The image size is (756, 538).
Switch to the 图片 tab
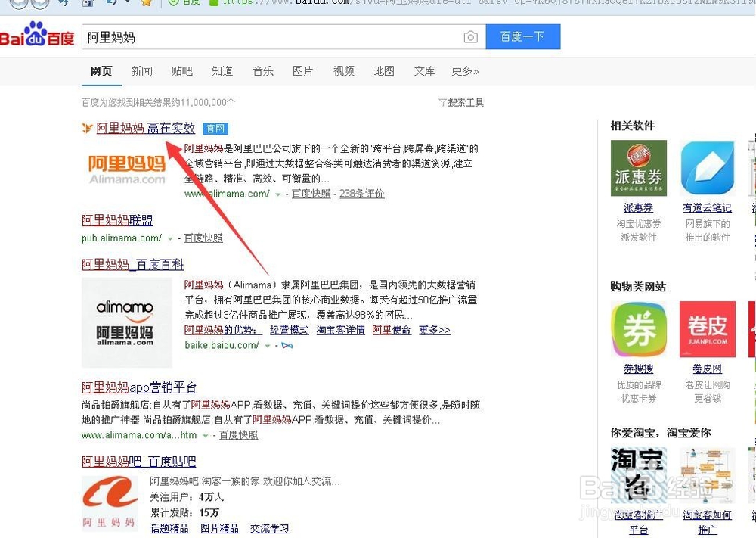303,71
